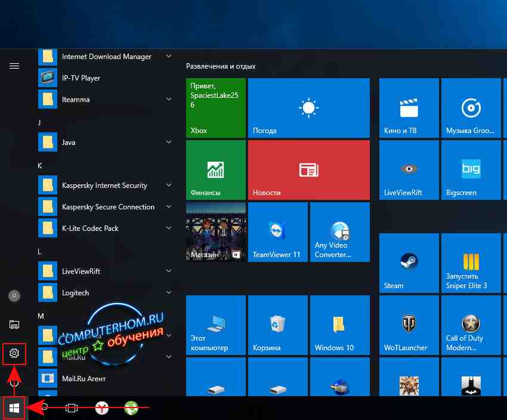Open the user account avatar

coord(14,296)
